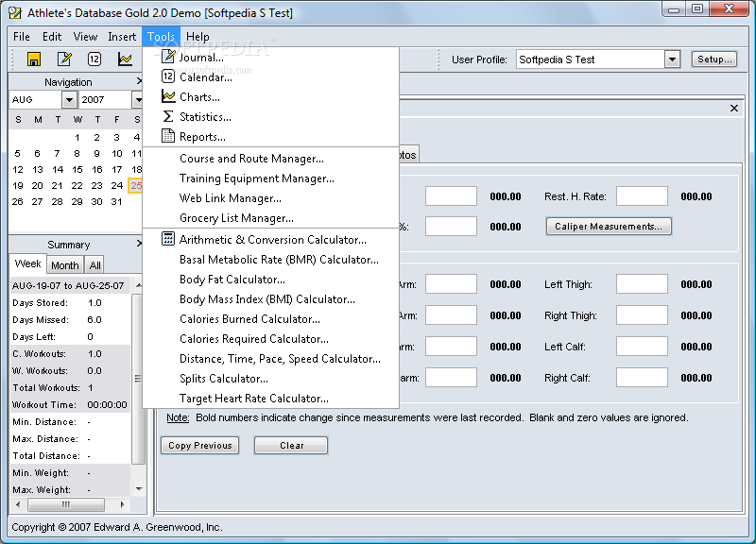756x544 pixels.
Task: Open the charts toolbar icon
Action: [125, 59]
